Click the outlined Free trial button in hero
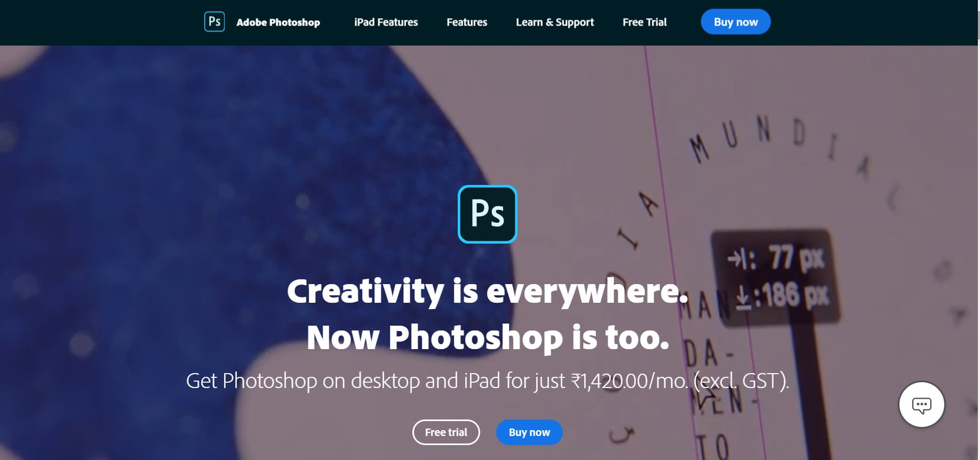Viewport: 980px width, 460px height. tap(446, 432)
